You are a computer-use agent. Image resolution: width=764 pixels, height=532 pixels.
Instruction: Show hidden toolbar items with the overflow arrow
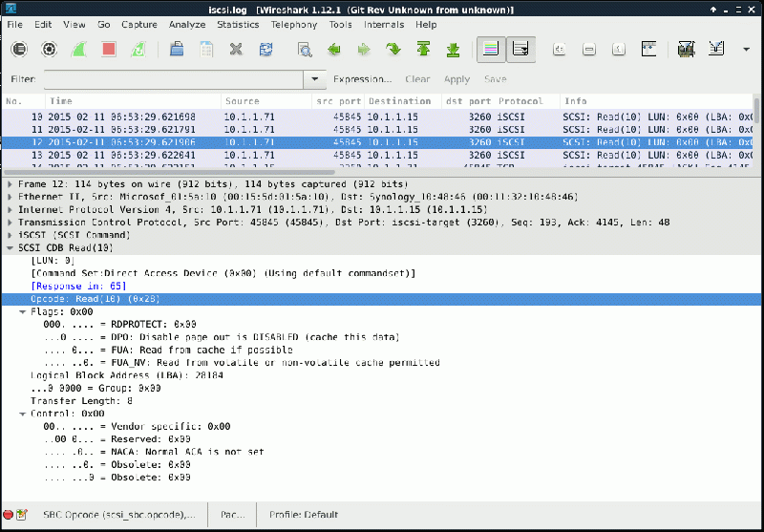(746, 50)
